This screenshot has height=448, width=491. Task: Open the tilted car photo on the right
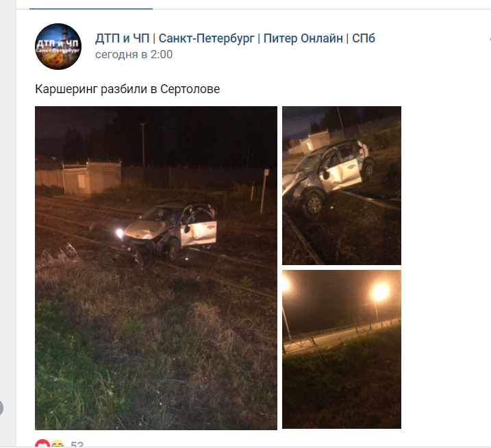tap(342, 186)
